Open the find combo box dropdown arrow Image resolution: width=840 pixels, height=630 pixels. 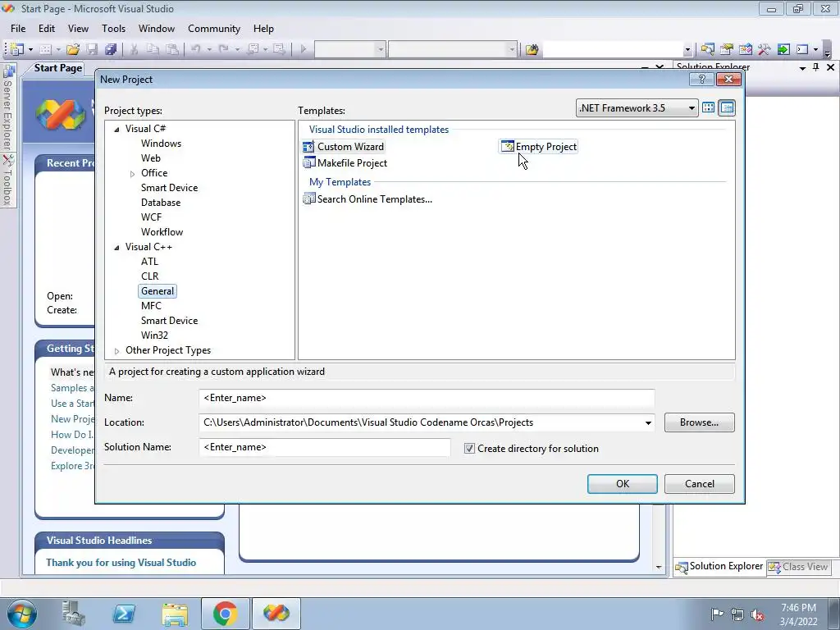(x=687, y=50)
